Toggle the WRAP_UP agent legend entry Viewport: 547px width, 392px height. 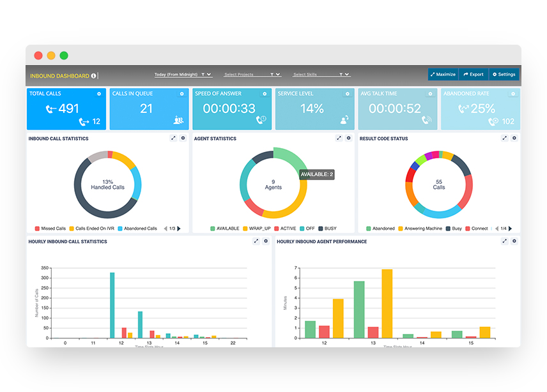257,229
